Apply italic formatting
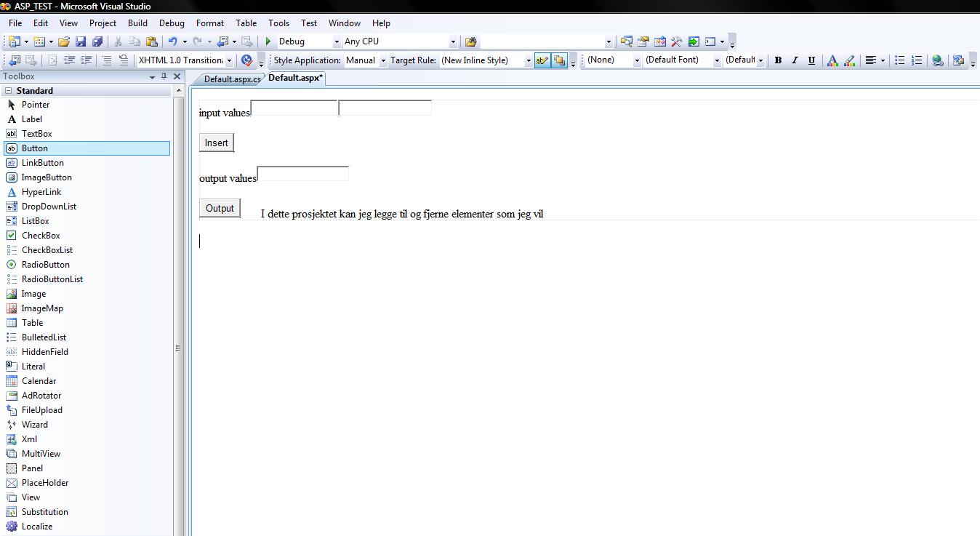980x536 pixels. (795, 60)
